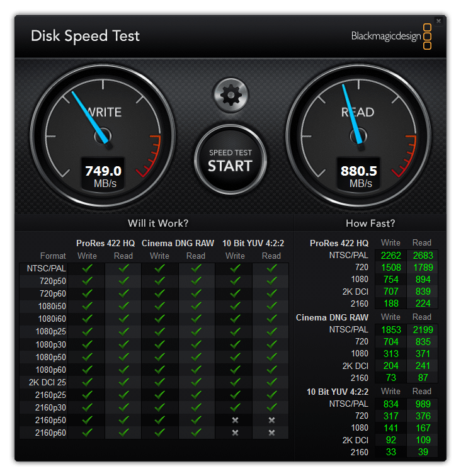Click 10 Bit YUV read checkmark for 2160p30
The image size is (461, 476).
coord(272,407)
